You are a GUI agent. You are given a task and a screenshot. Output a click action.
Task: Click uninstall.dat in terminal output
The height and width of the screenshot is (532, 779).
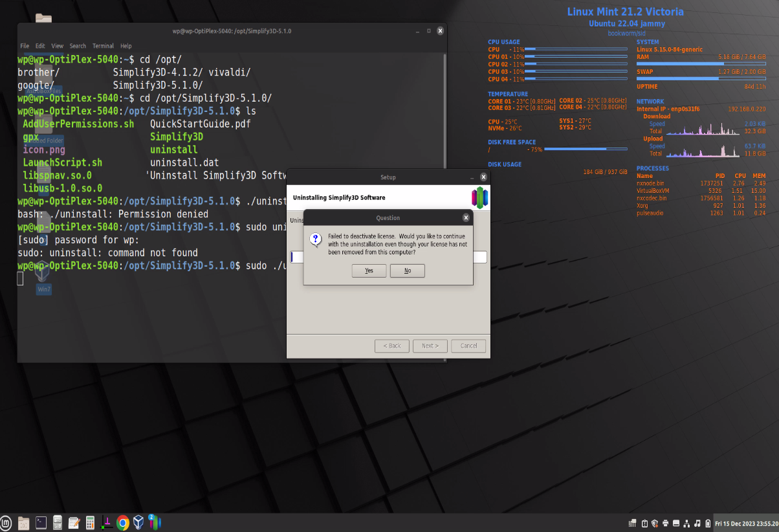tap(184, 162)
